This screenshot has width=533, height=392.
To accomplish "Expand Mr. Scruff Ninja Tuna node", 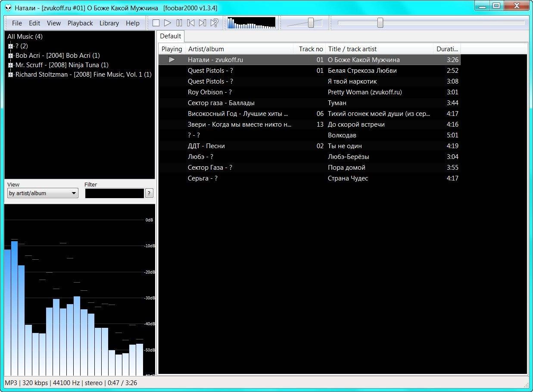I will point(11,65).
